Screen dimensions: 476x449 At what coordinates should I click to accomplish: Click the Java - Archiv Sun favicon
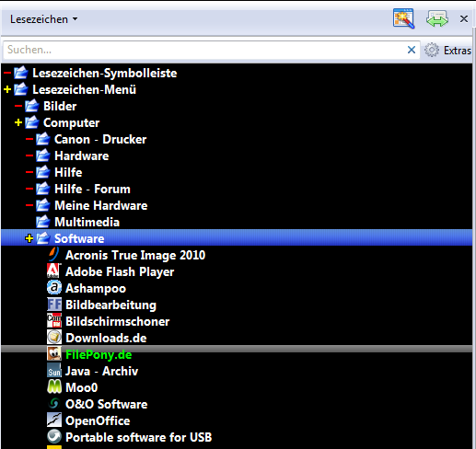pos(54,370)
